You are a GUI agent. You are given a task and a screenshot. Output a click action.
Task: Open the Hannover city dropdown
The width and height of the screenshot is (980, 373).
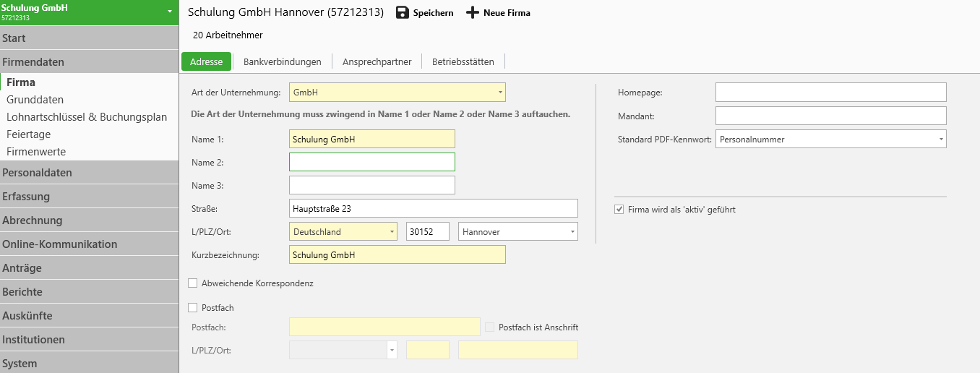click(x=572, y=232)
